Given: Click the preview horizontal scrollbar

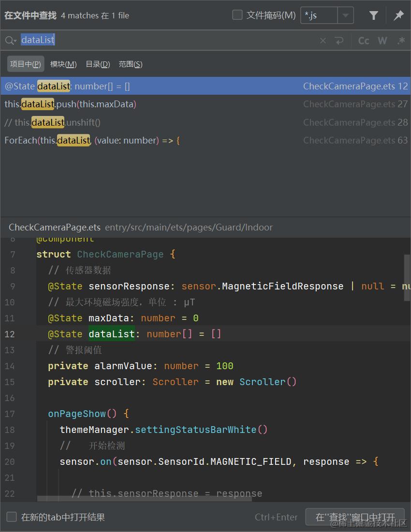Looking at the screenshot, I should [x=145, y=499].
